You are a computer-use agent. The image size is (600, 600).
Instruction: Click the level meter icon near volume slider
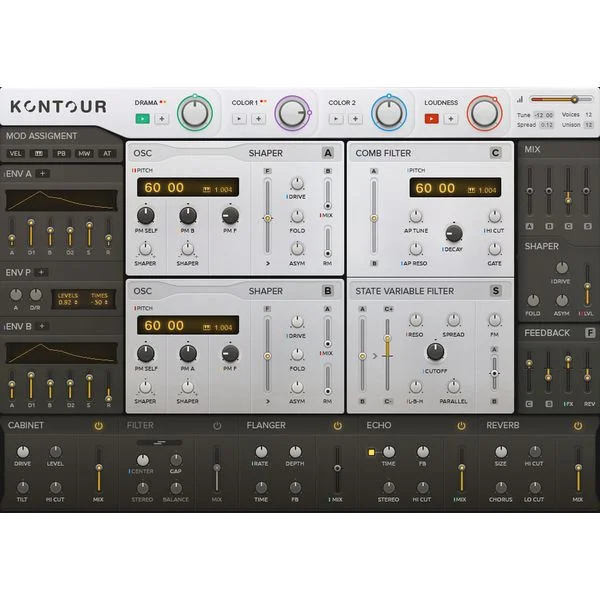tap(520, 99)
